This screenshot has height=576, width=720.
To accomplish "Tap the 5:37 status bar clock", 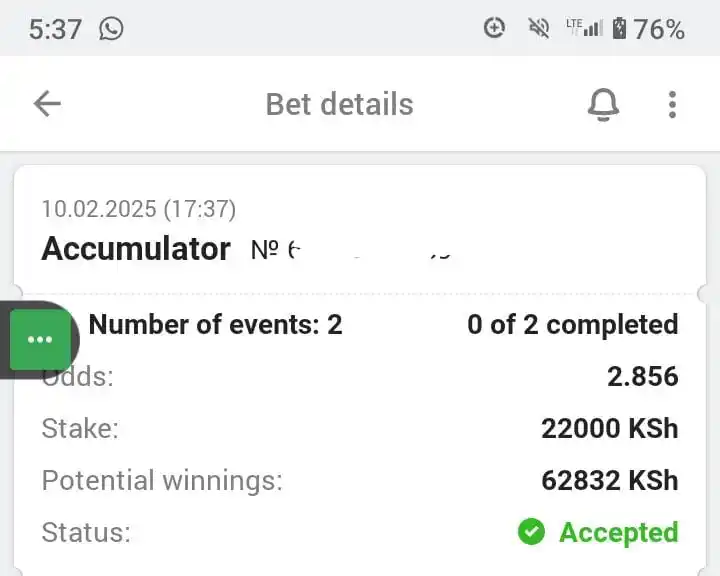I will click(55, 29).
